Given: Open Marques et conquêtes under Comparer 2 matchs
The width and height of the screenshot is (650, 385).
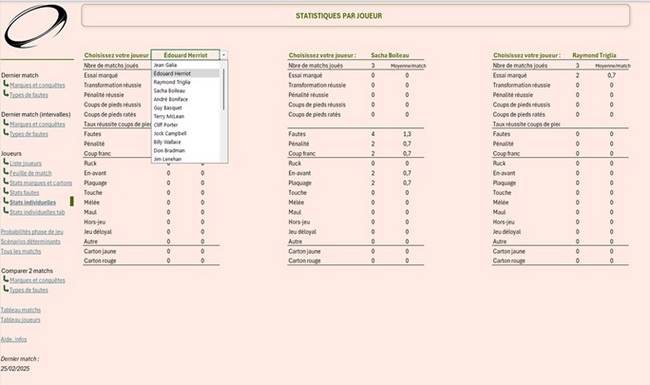Looking at the screenshot, I should tap(37, 280).
